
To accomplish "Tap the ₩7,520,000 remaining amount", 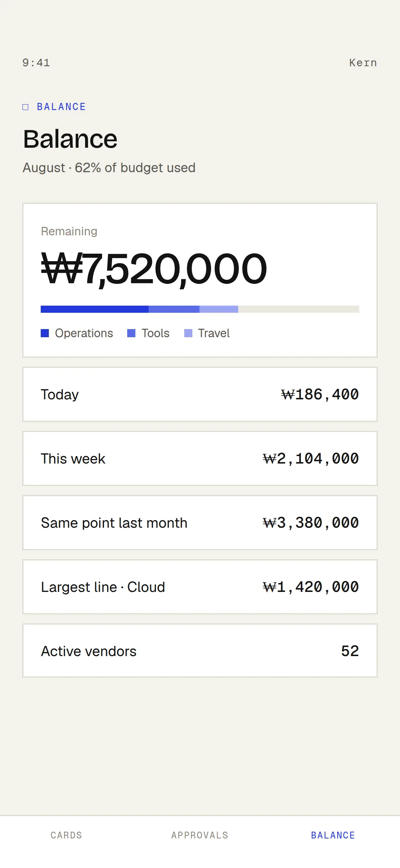I will (154, 269).
